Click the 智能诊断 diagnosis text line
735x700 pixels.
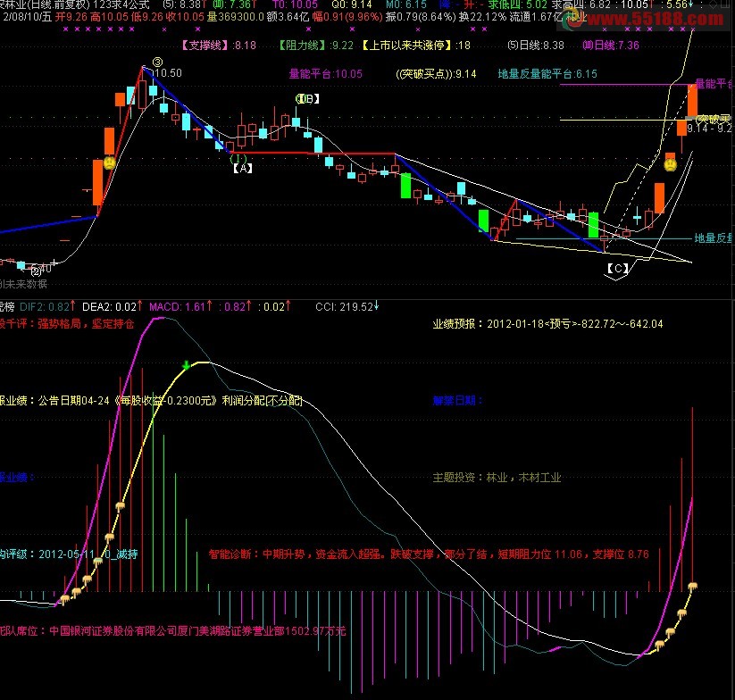coord(429,554)
